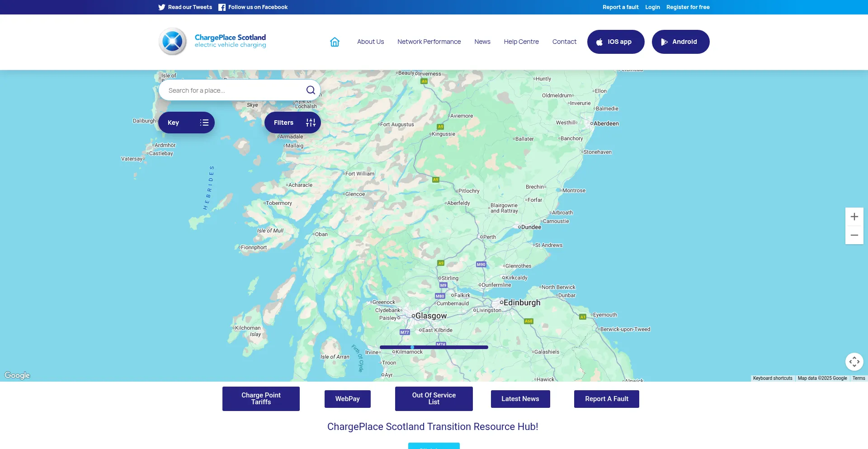Click the map camera controls button
The width and height of the screenshot is (868, 449).
coord(854,362)
